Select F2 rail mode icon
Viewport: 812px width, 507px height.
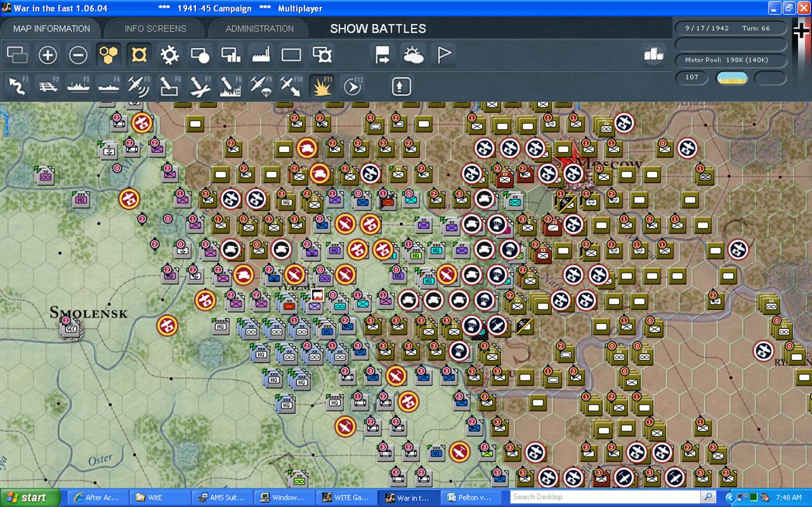point(47,86)
